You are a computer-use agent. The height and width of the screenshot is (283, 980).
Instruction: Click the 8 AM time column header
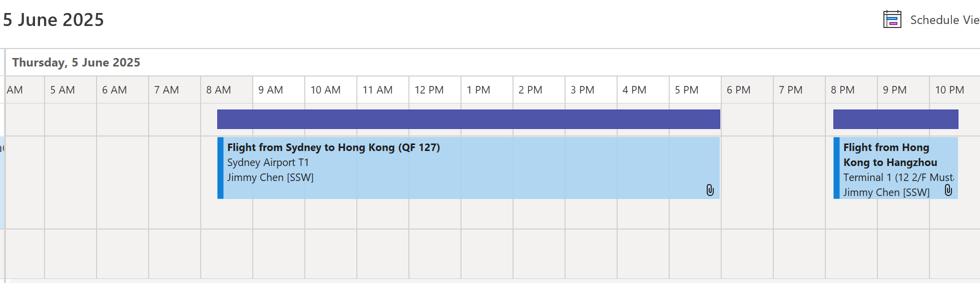point(218,90)
